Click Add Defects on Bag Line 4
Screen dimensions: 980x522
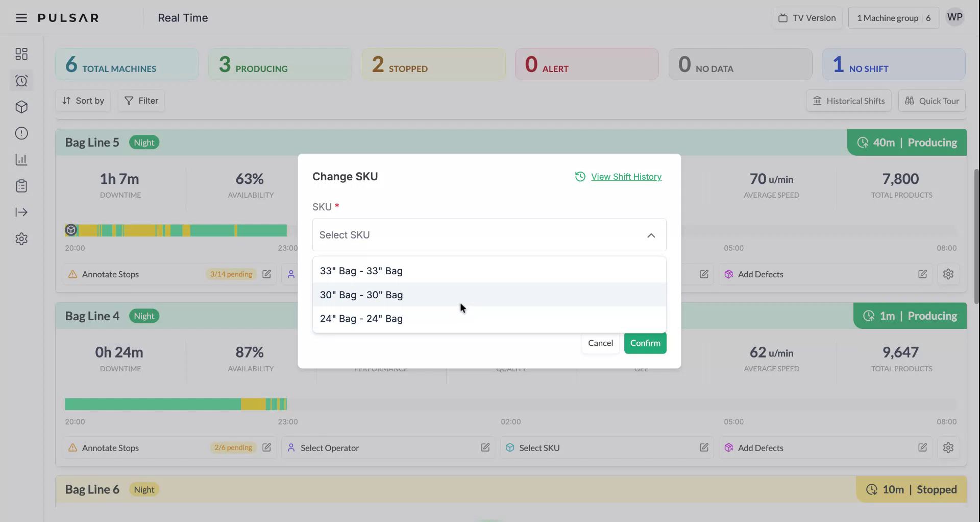[760, 447]
